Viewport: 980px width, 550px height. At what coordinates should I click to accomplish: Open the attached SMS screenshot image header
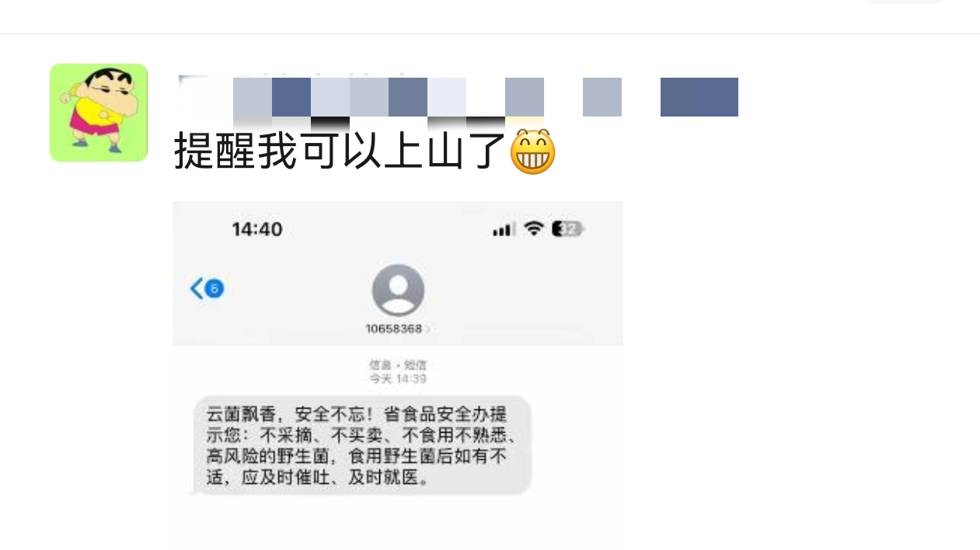(398, 273)
